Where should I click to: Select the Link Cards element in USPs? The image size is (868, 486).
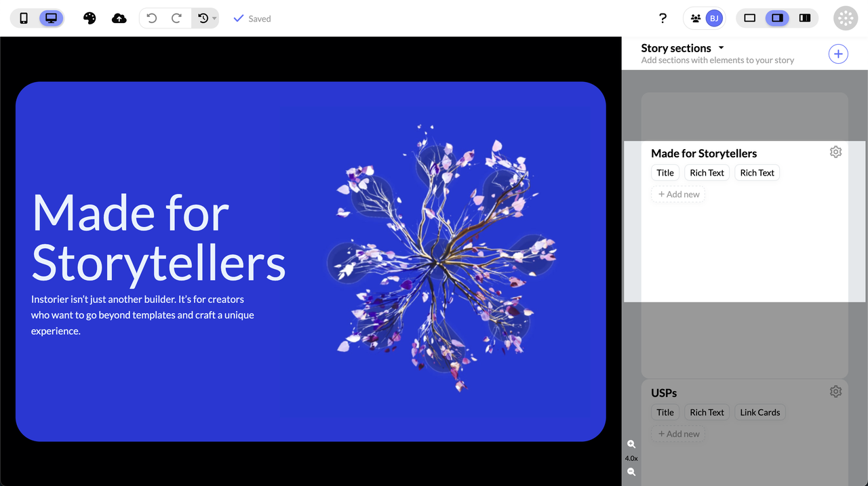point(759,412)
